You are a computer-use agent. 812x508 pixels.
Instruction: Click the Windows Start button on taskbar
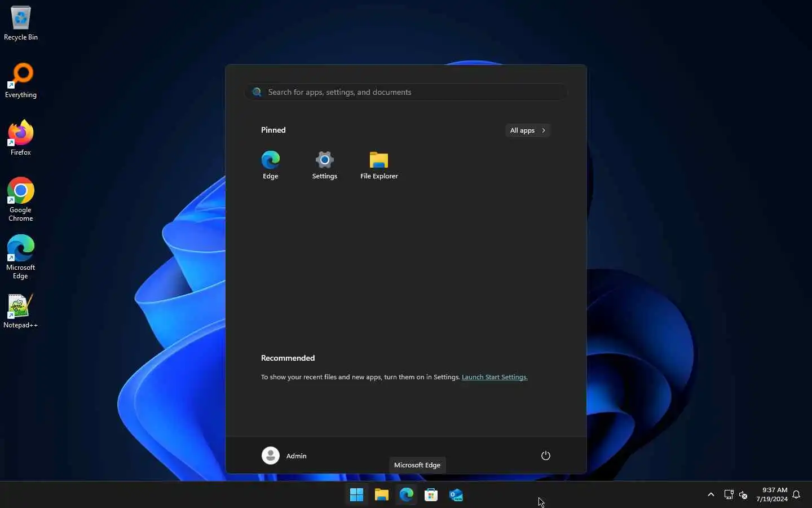pyautogui.click(x=356, y=495)
